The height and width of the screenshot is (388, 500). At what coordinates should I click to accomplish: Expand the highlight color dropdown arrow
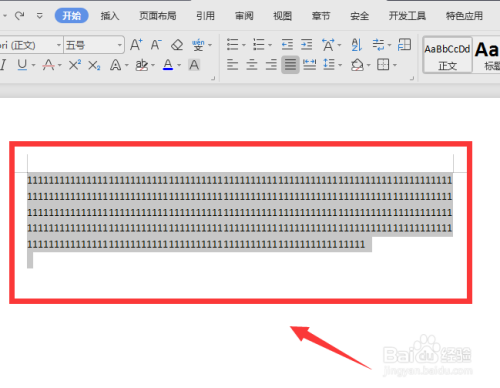153,65
